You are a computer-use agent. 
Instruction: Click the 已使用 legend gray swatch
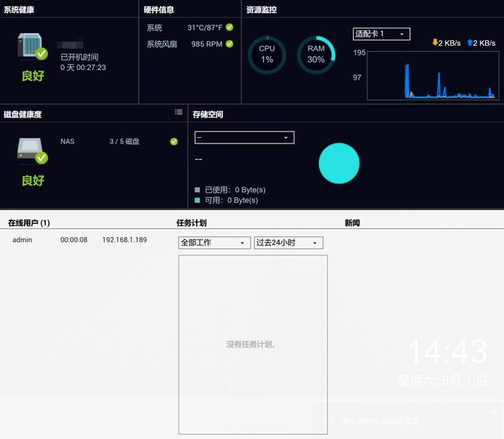coord(198,190)
